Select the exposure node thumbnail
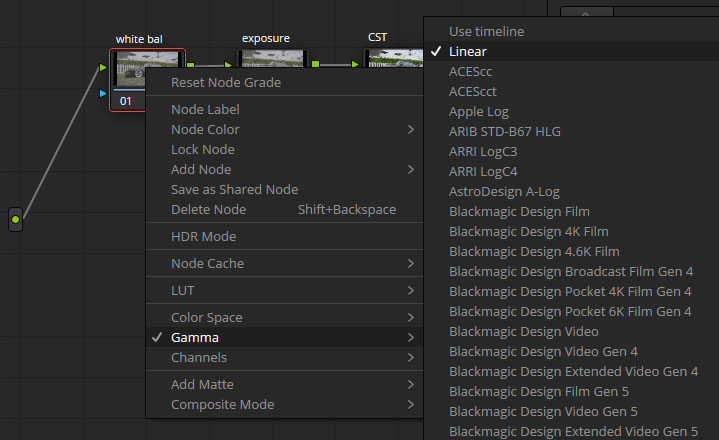The image size is (719, 440). 267,62
